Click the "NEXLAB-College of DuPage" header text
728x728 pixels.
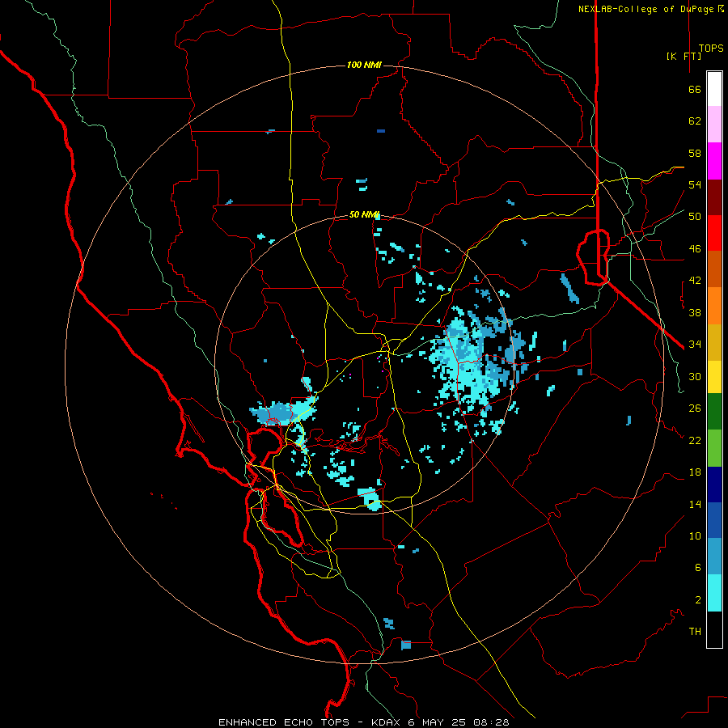(645, 9)
